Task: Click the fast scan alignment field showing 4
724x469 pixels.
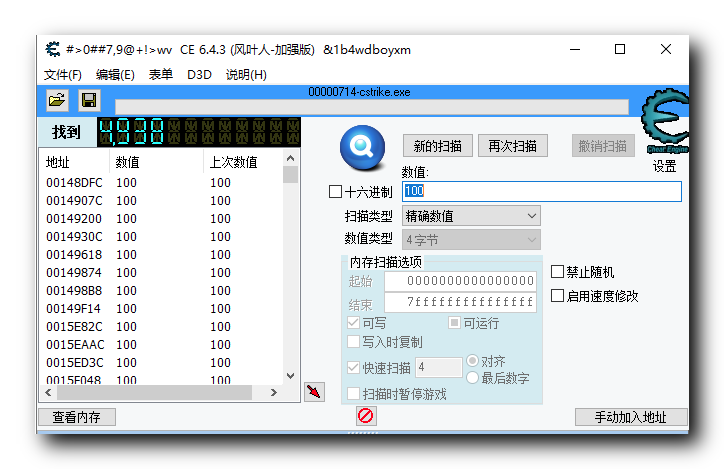Action: click(x=439, y=367)
